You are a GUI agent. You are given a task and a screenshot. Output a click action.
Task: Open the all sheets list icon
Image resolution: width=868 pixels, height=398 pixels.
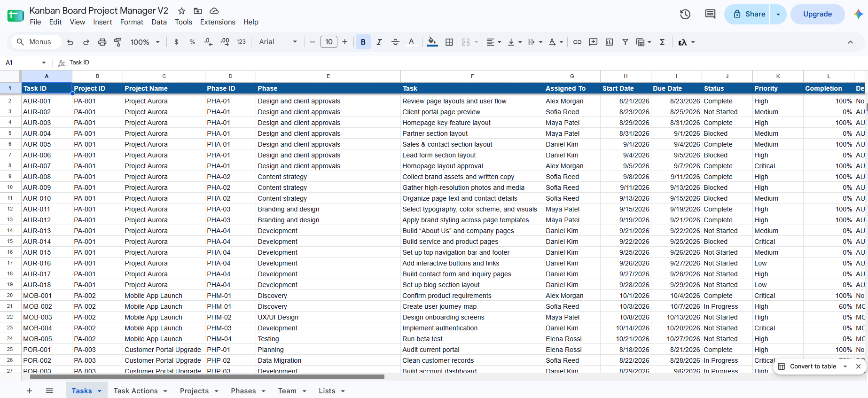click(49, 391)
